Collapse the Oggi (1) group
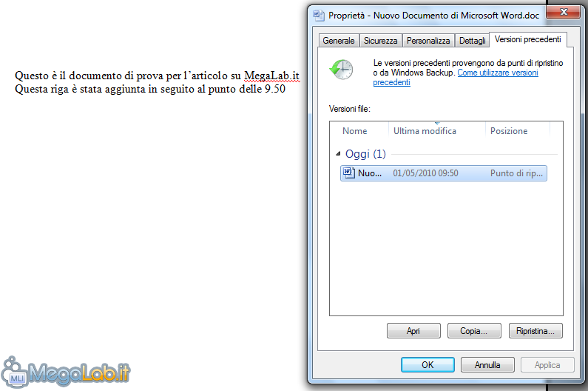The width and height of the screenshot is (588, 391). [338, 153]
